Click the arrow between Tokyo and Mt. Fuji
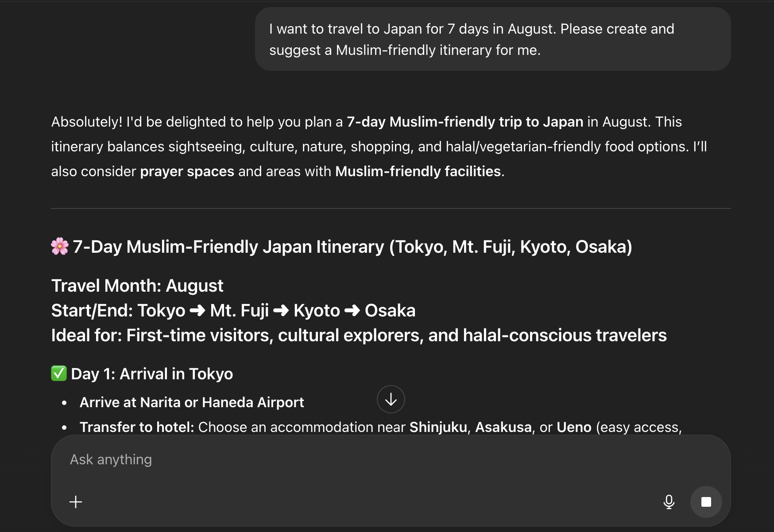The width and height of the screenshot is (774, 532). 197,311
